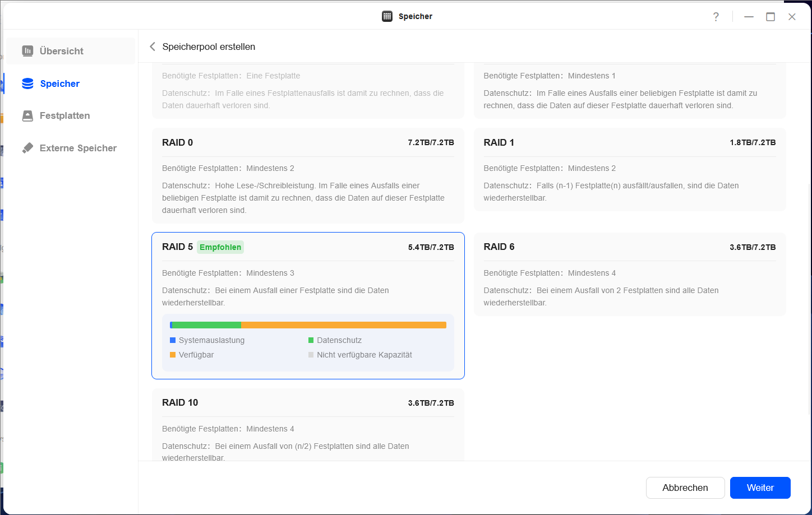
Task: Choose the RAID 10 option card
Action: click(x=308, y=425)
